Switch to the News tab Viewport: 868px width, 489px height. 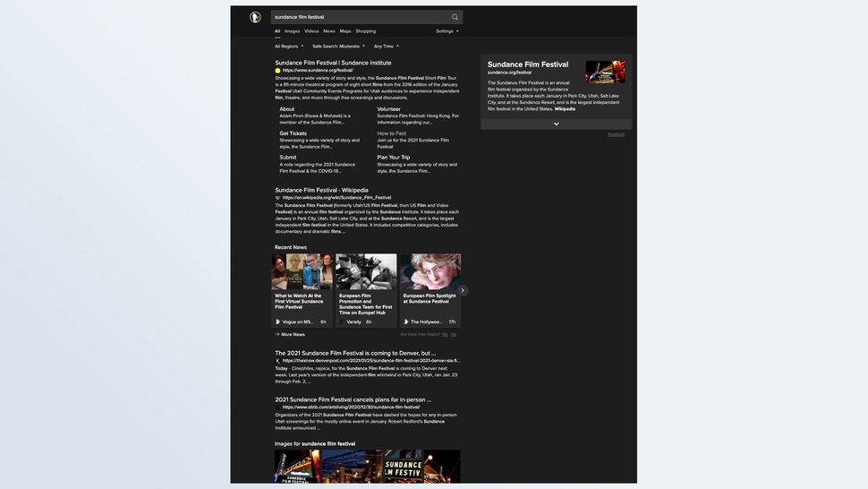[329, 31]
